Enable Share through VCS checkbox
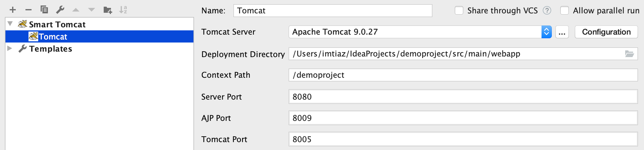The height and width of the screenshot is (150, 644). pos(459,11)
